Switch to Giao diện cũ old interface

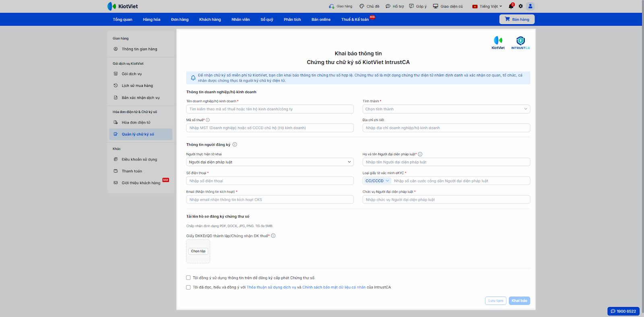click(x=448, y=6)
